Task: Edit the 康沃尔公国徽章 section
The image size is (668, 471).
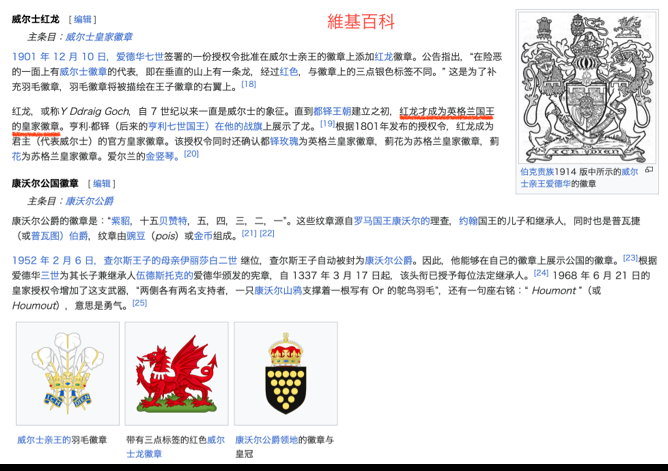Action: [x=102, y=184]
